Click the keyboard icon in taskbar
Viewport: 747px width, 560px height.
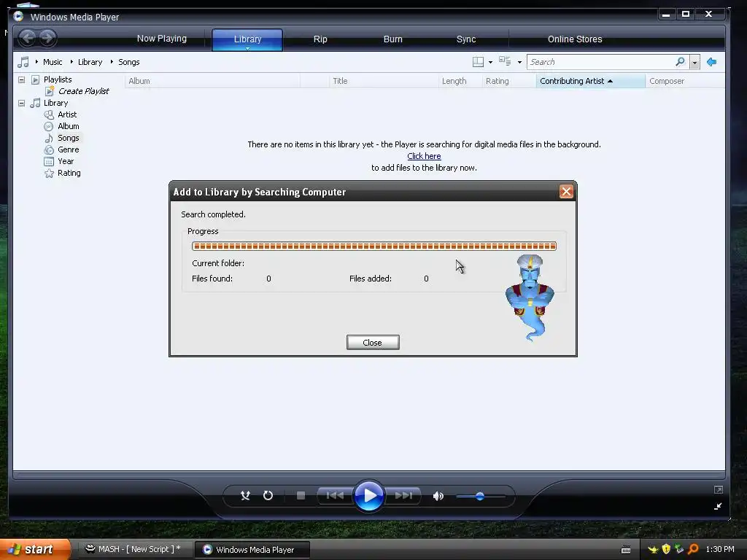626,550
